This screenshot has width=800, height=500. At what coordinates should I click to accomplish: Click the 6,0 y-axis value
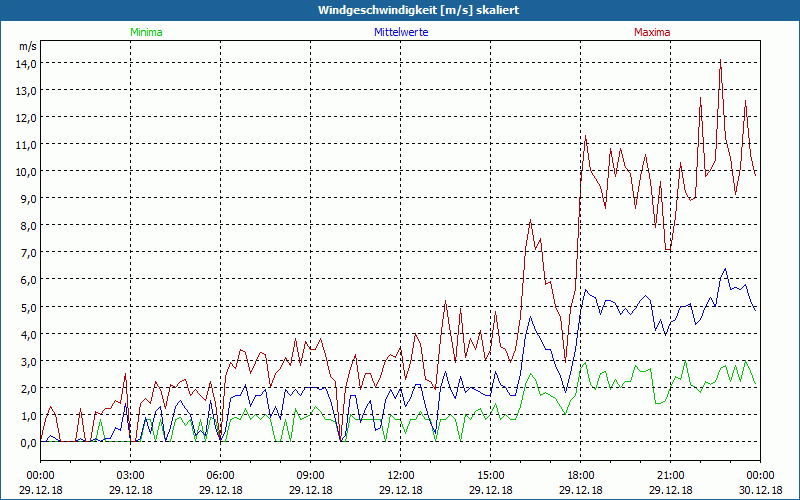pyautogui.click(x=28, y=280)
